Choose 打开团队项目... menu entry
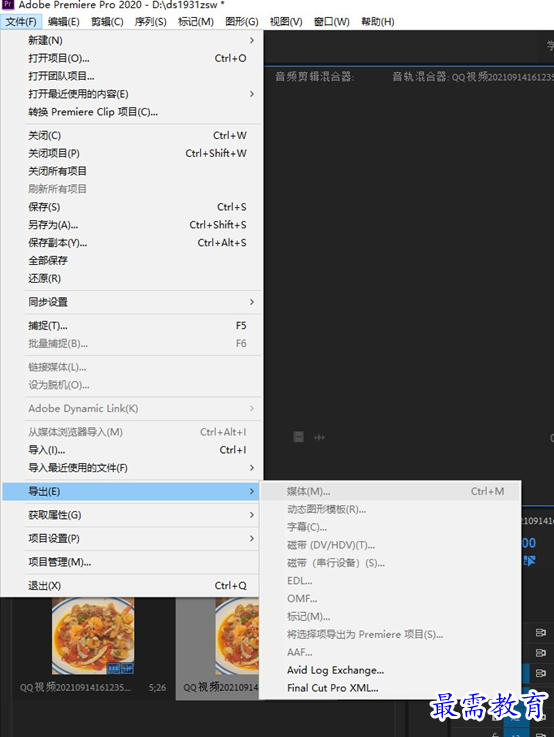The height and width of the screenshot is (737, 554). click(132, 76)
